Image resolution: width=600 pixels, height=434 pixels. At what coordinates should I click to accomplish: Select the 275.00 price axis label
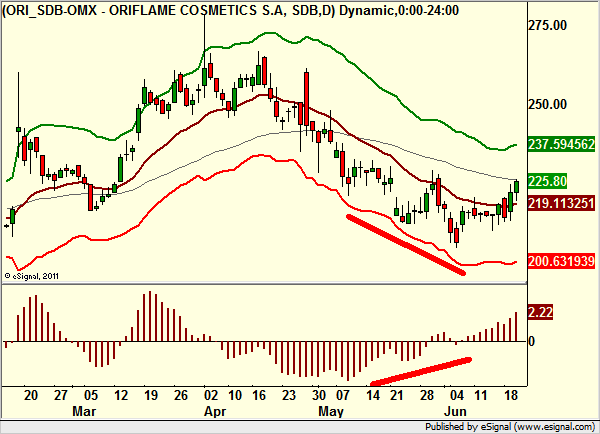pyautogui.click(x=548, y=25)
